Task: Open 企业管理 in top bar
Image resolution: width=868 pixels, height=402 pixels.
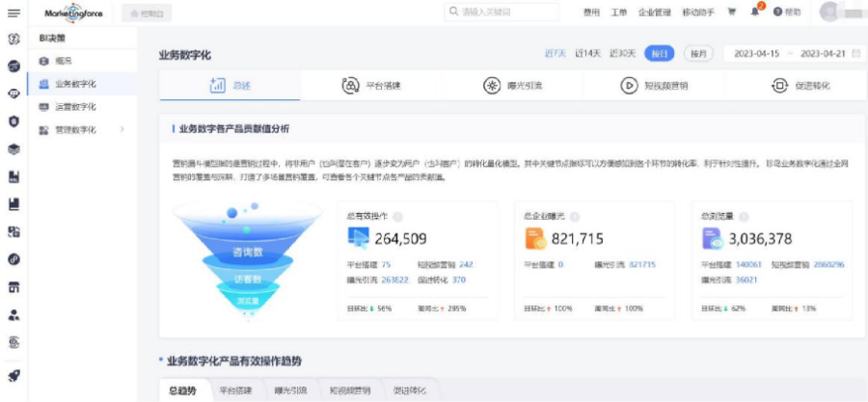Action: (x=654, y=13)
